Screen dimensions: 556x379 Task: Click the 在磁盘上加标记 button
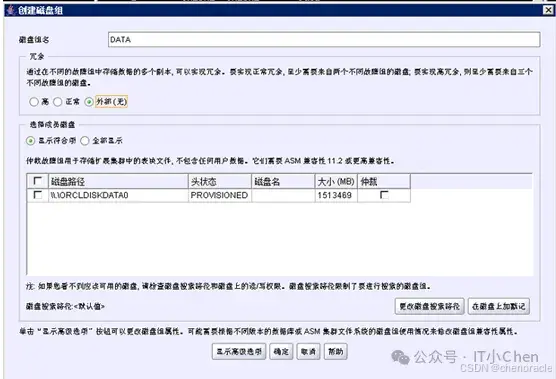point(499,306)
